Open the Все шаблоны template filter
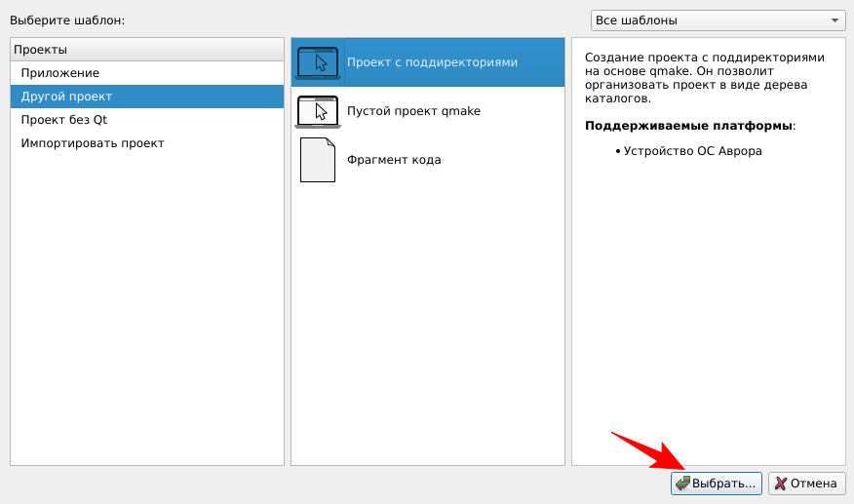 coord(717,20)
